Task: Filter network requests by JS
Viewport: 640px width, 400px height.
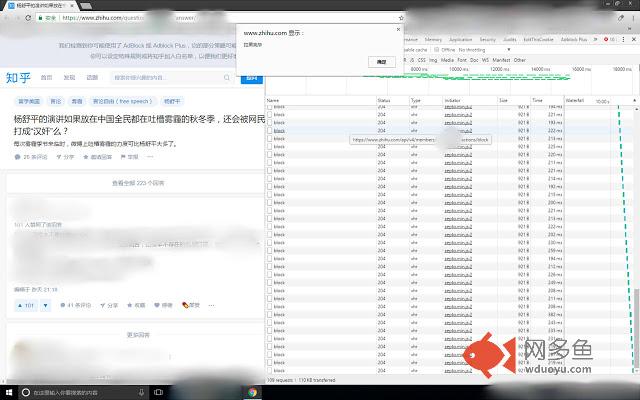Action: (x=412, y=60)
